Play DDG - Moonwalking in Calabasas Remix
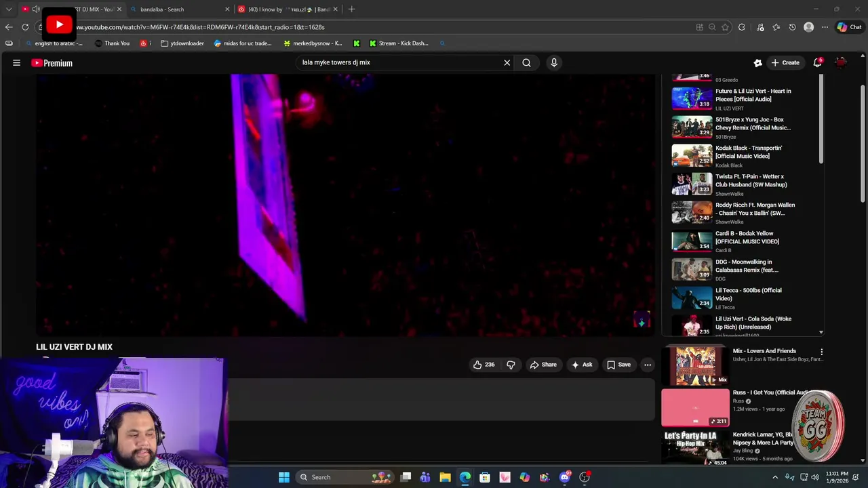 (746, 269)
